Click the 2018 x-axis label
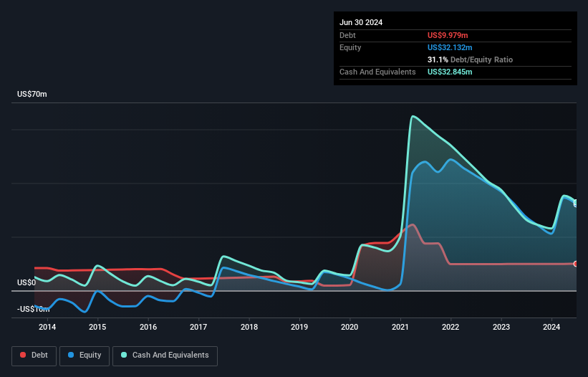The height and width of the screenshot is (377, 588). coord(249,327)
